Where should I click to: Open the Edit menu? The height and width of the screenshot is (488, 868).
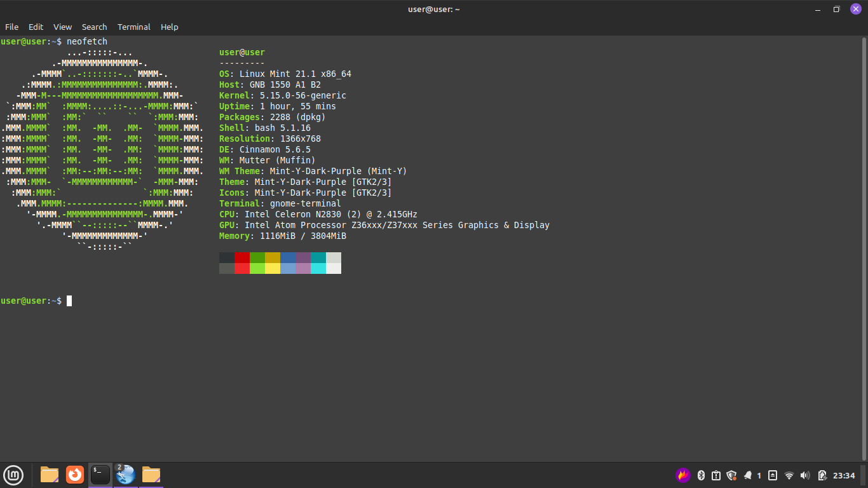click(x=36, y=27)
